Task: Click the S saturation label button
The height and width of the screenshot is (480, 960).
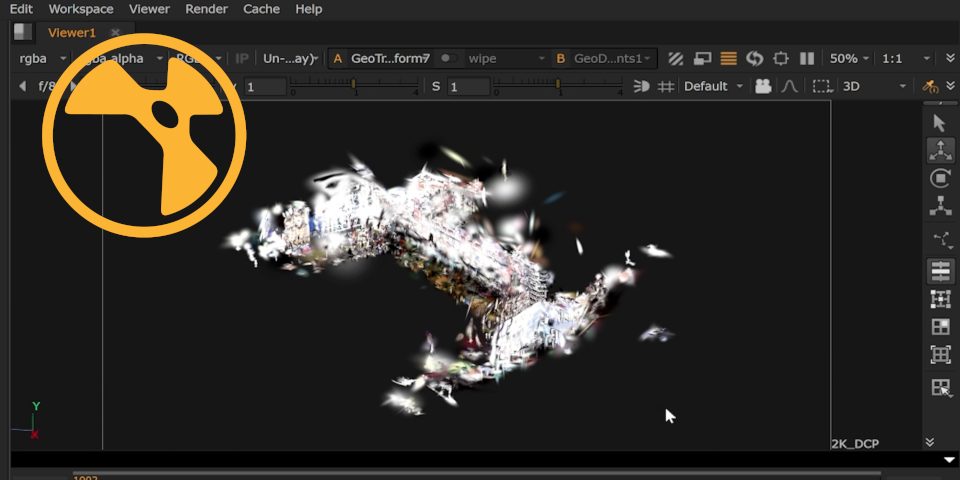Action: pos(436,87)
